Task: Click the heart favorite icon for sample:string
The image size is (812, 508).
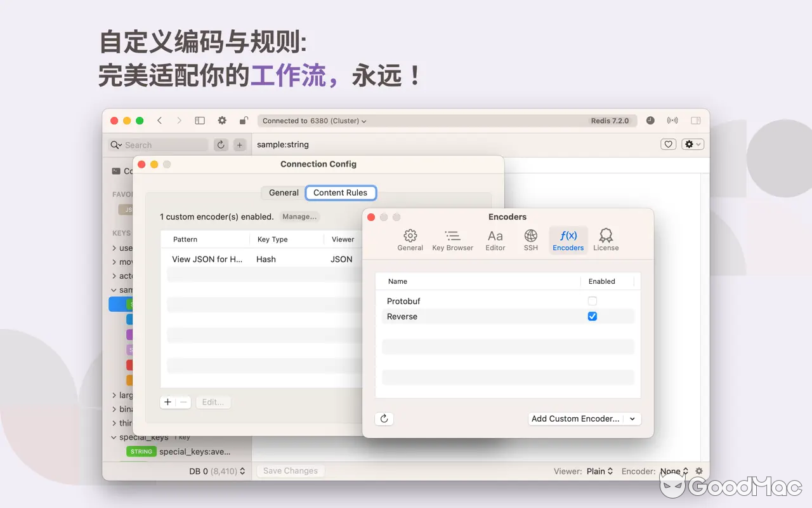Action: (668, 144)
